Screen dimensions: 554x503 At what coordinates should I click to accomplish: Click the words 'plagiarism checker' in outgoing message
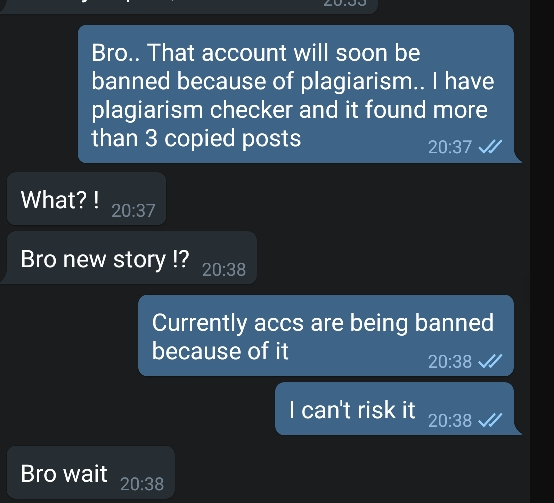(191, 110)
